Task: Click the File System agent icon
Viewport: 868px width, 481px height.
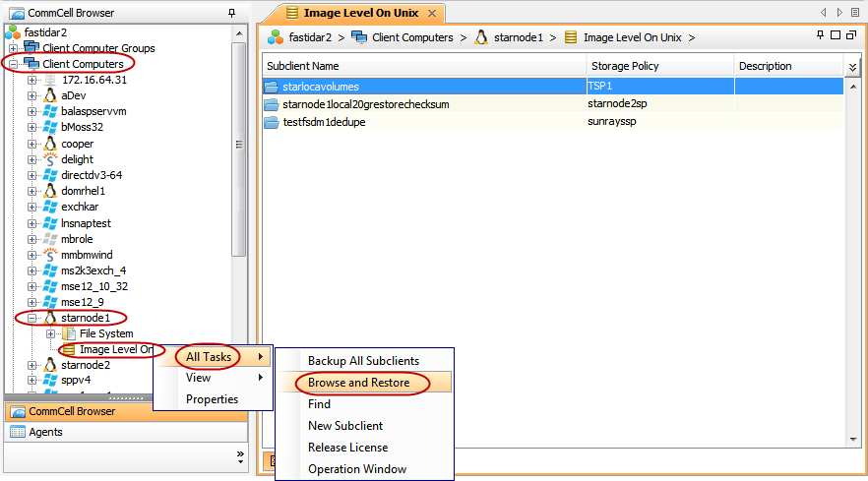Action: click(x=70, y=333)
